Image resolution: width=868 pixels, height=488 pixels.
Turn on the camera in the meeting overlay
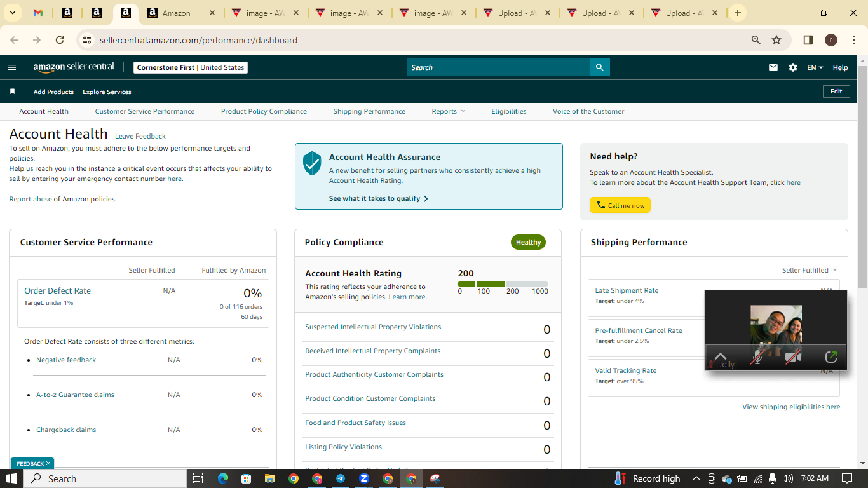pos(792,358)
